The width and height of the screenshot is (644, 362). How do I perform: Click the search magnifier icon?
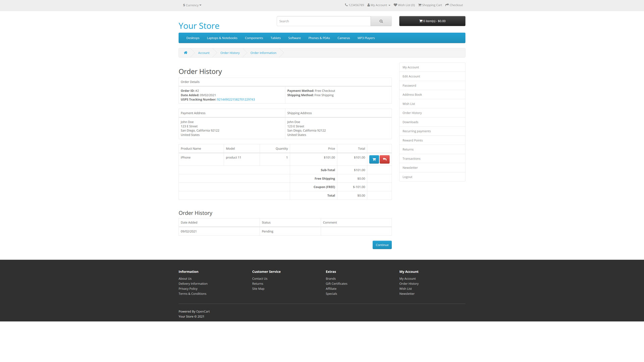(x=381, y=21)
